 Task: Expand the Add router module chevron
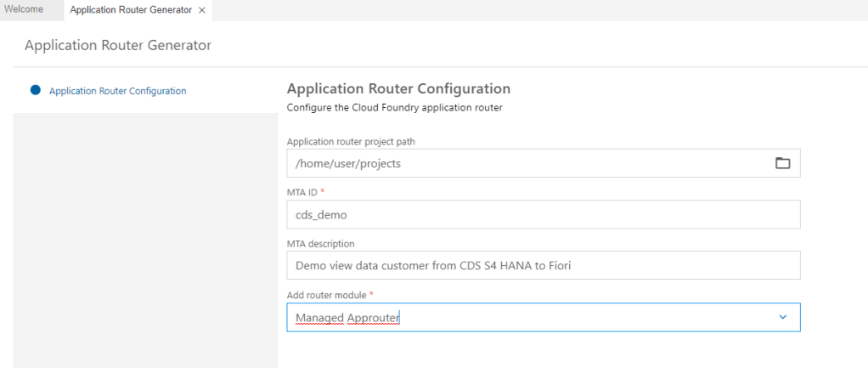[782, 318]
